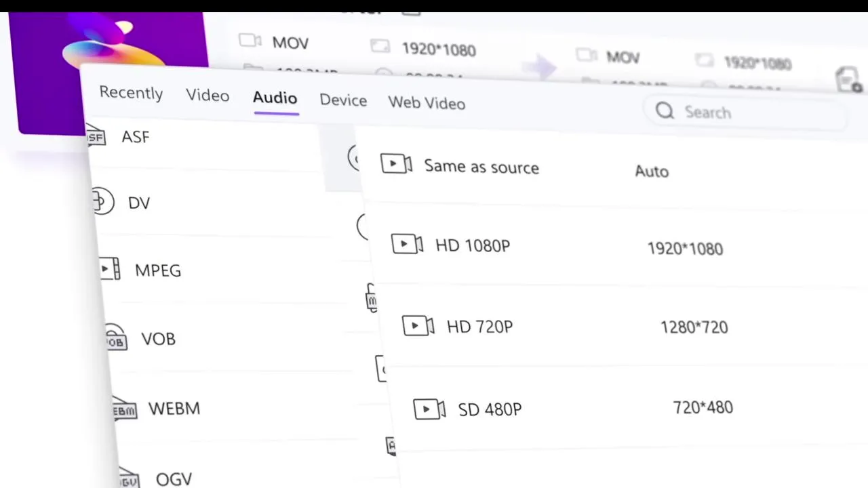Click the VOB format icon

pos(115,338)
